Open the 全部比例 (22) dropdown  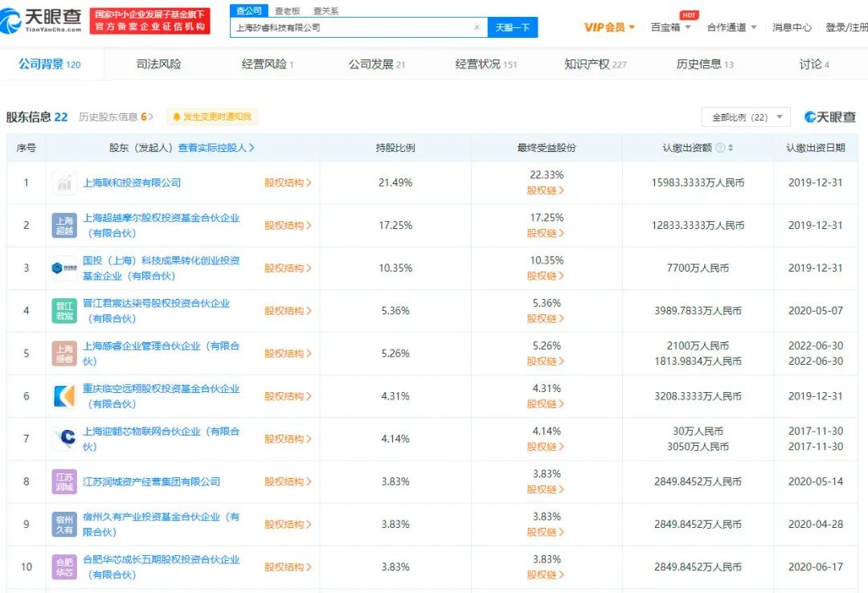click(x=746, y=117)
